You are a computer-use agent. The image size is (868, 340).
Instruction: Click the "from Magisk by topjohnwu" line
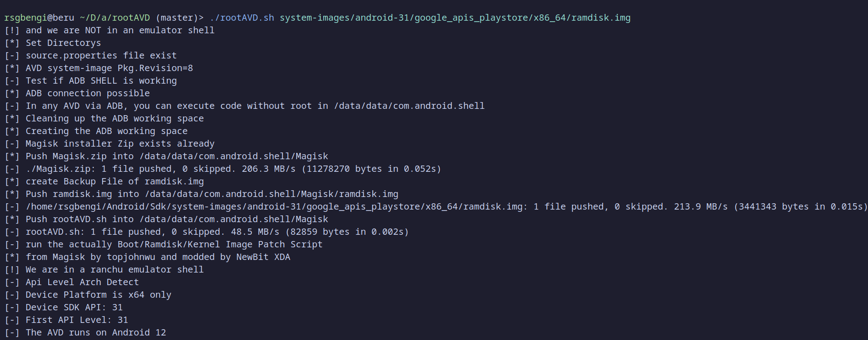point(158,257)
